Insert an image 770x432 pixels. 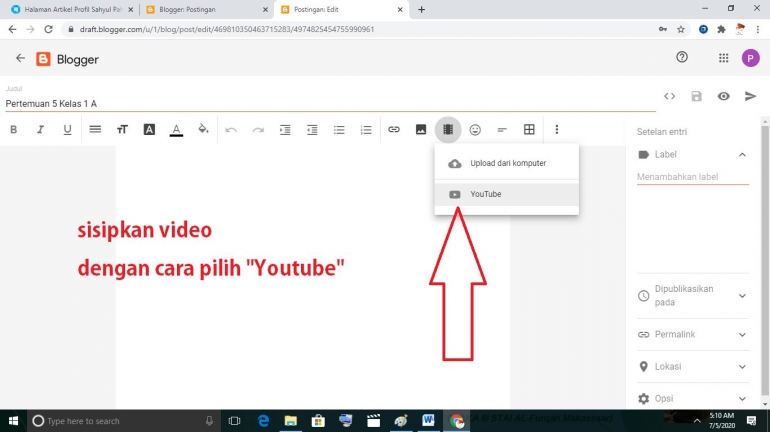421,130
